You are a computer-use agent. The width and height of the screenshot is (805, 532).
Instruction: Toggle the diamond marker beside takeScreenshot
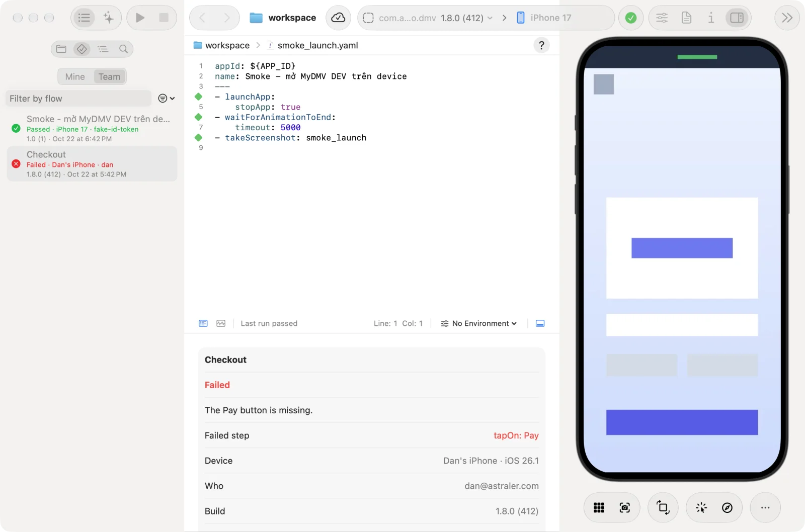(199, 137)
